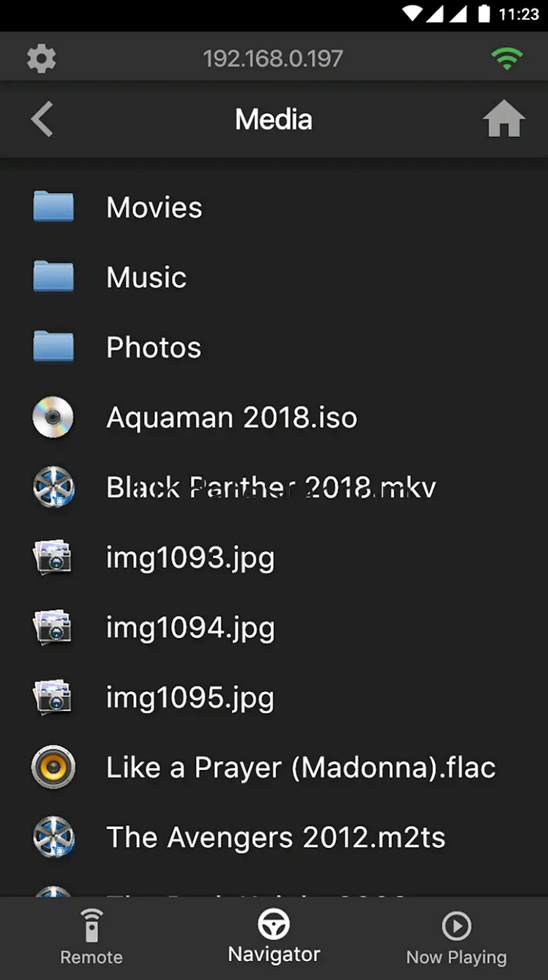Go back with the left chevron arrow

(x=42, y=119)
